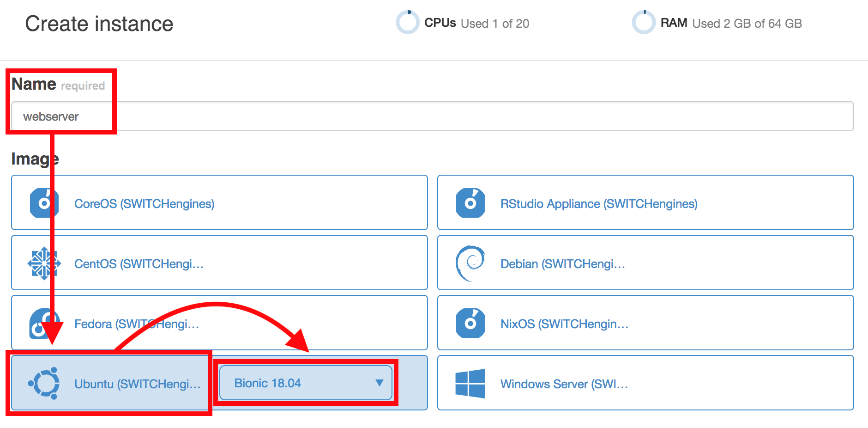Image resolution: width=868 pixels, height=428 pixels.
Task: Click the Bionic 18.04 dropdown arrow
Action: (x=379, y=383)
